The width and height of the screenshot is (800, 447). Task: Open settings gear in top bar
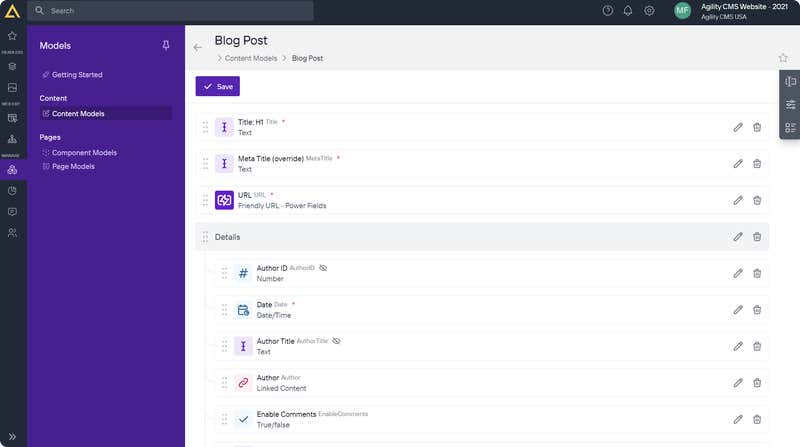649,11
